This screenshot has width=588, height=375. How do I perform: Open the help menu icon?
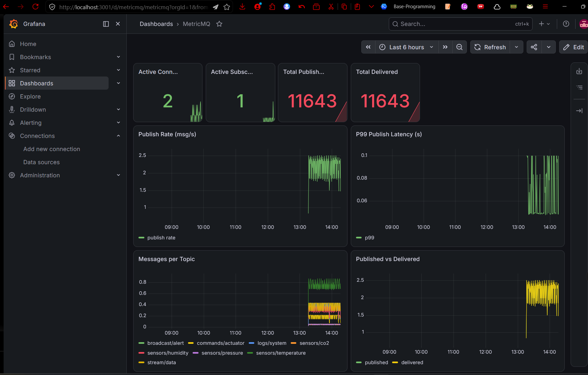point(566,24)
